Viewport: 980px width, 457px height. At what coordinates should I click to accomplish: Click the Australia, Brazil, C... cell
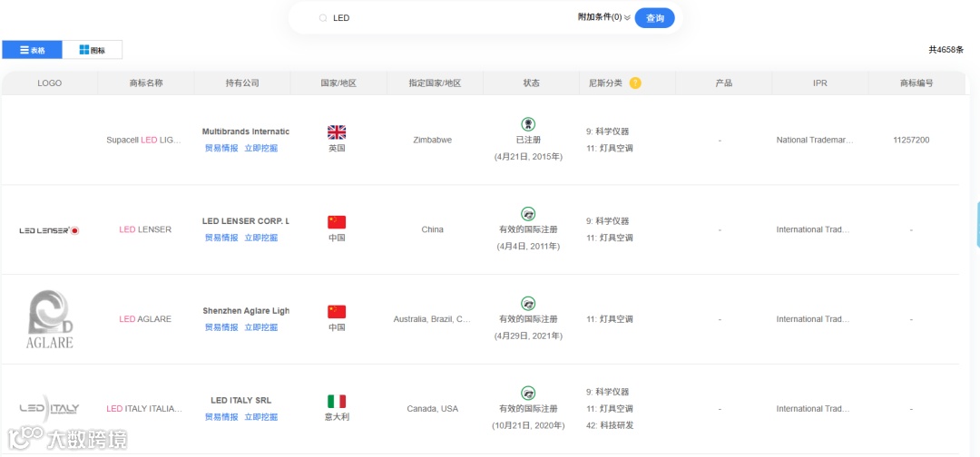click(432, 319)
